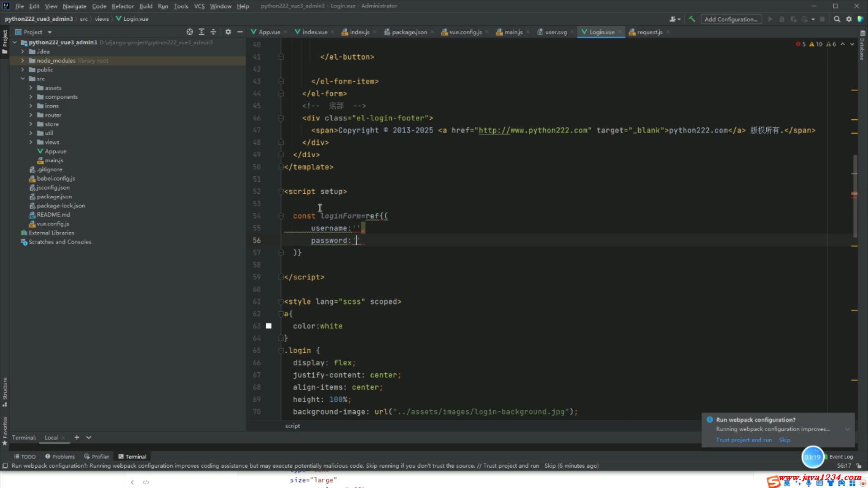This screenshot has height=488, width=868.
Task: Open the Favorites side panel
Action: click(5, 431)
